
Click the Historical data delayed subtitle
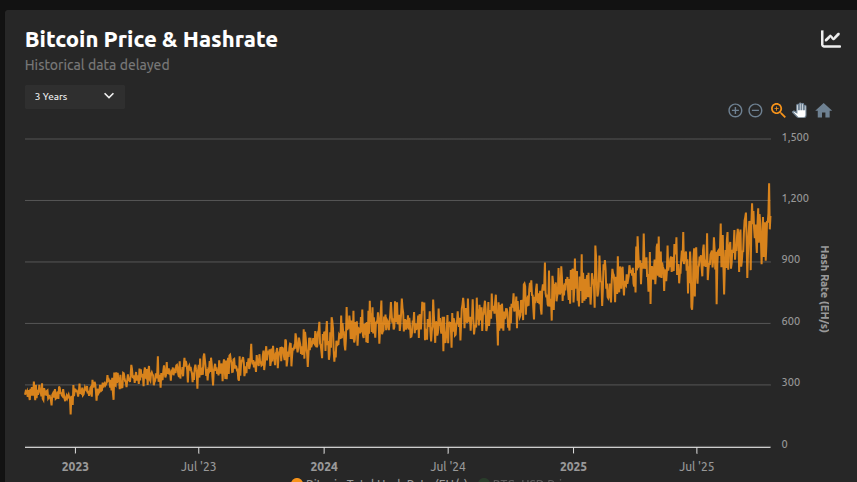tap(97, 65)
